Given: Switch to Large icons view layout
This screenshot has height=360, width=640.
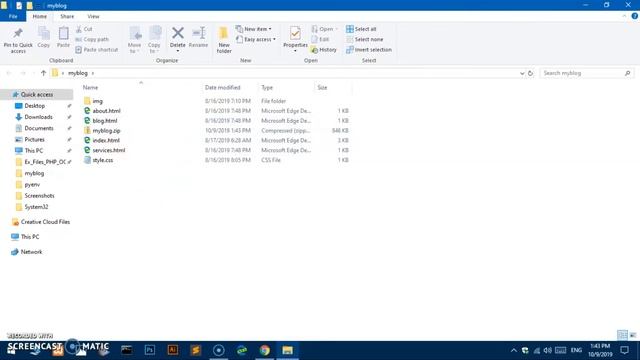Looking at the screenshot, I should pyautogui.click(x=633, y=335).
